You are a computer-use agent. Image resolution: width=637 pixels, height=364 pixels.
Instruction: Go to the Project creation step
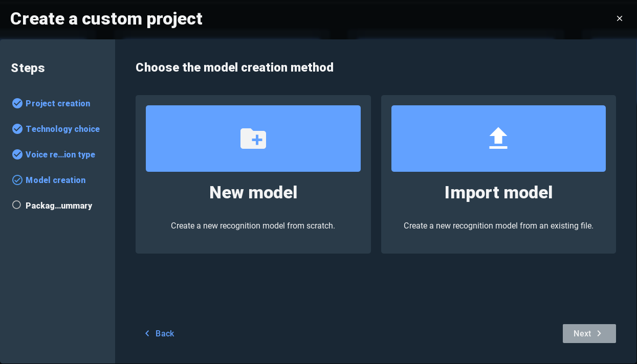click(58, 103)
